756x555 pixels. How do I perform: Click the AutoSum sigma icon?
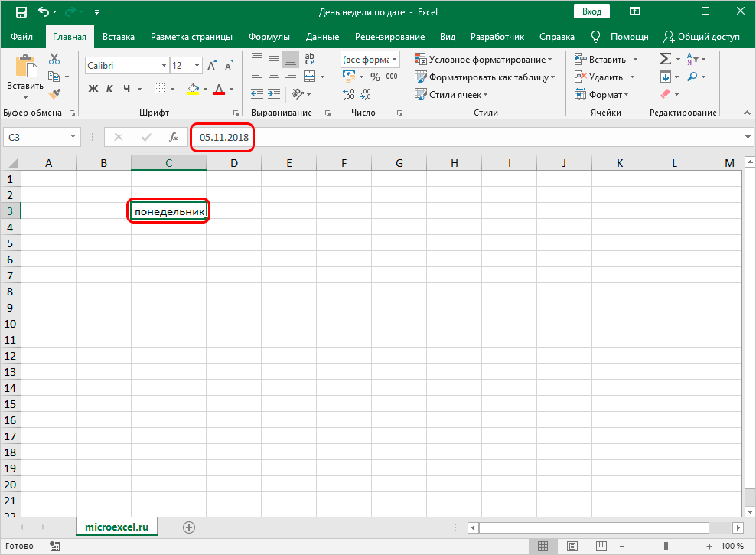(x=664, y=59)
